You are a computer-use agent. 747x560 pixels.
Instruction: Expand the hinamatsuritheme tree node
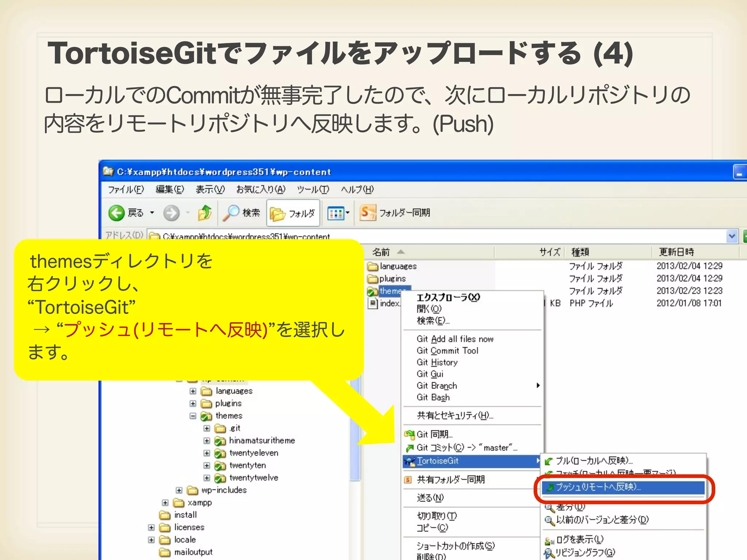click(x=207, y=441)
